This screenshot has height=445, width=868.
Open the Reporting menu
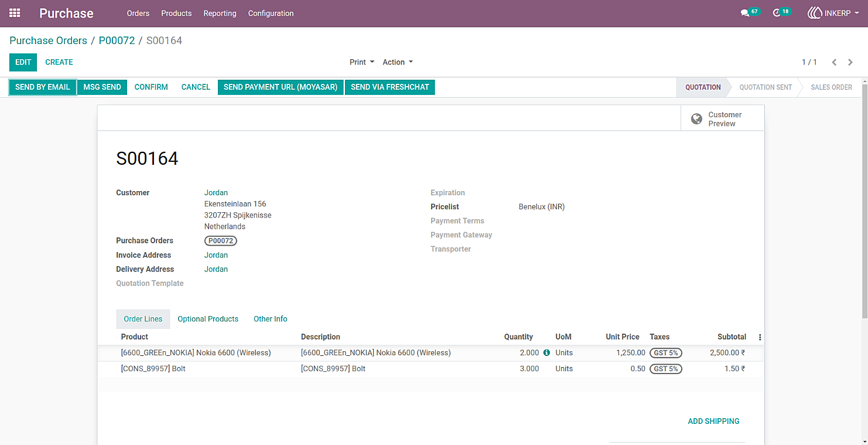pos(220,13)
